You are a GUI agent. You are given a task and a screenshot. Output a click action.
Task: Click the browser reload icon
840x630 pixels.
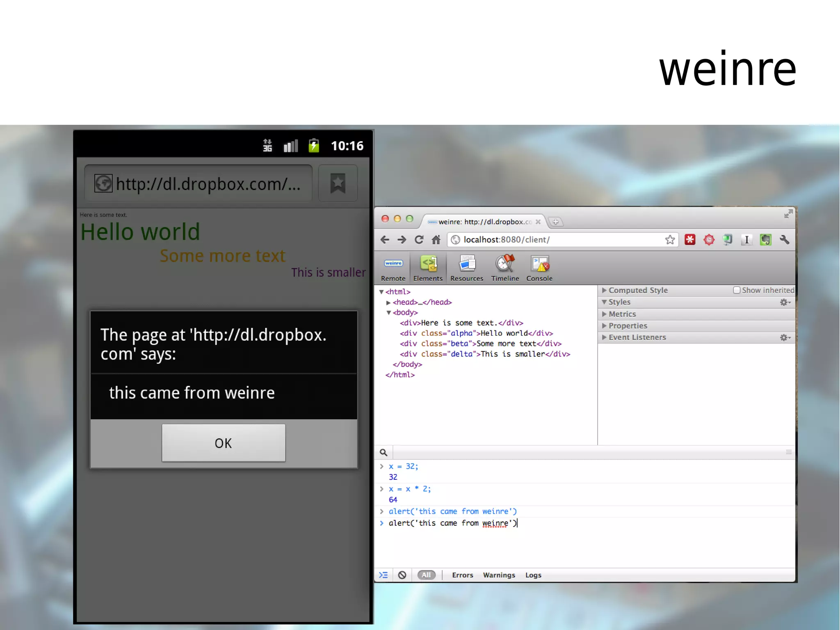[419, 240]
